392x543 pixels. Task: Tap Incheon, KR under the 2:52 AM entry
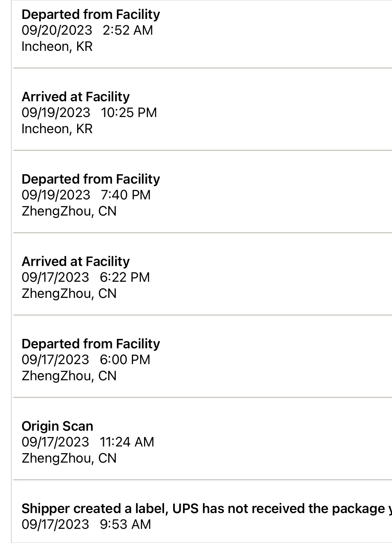[57, 46]
